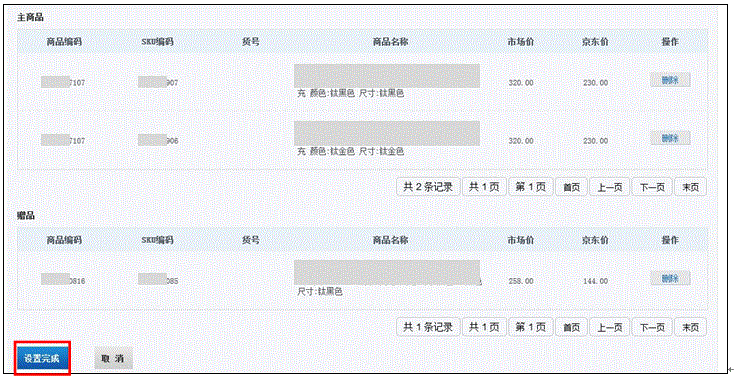Screen dimensions: 734x381
Task: Click 上一页 in gift pagination
Action: tap(609, 327)
